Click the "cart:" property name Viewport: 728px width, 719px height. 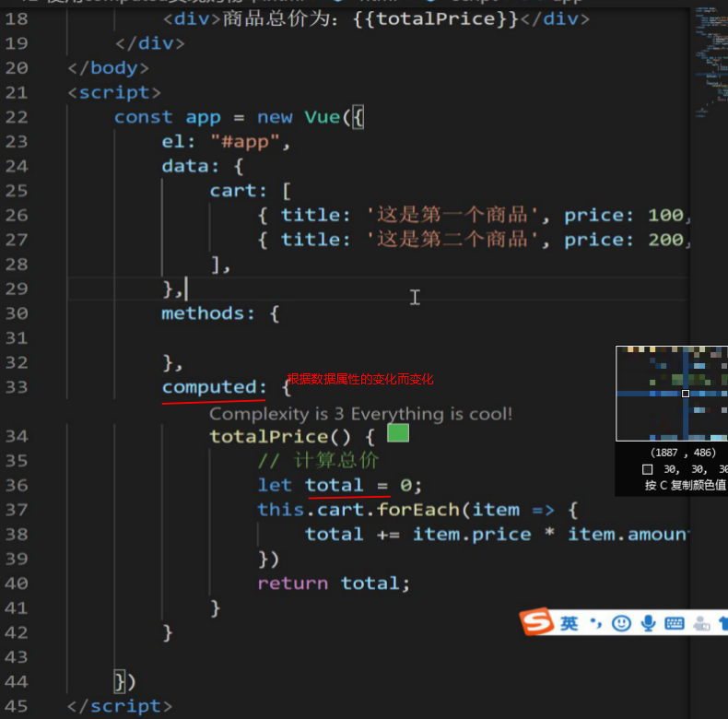pyautogui.click(x=238, y=191)
